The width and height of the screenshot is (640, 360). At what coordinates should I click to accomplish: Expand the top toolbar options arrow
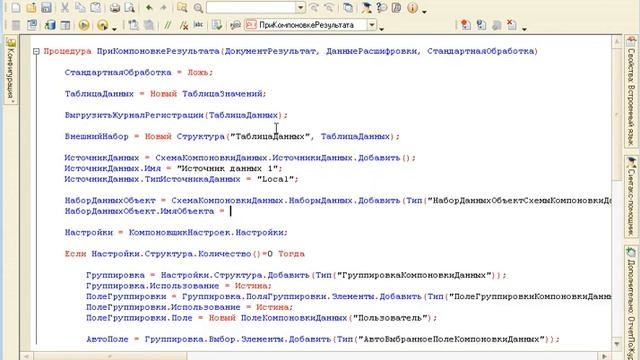tap(424, 11)
